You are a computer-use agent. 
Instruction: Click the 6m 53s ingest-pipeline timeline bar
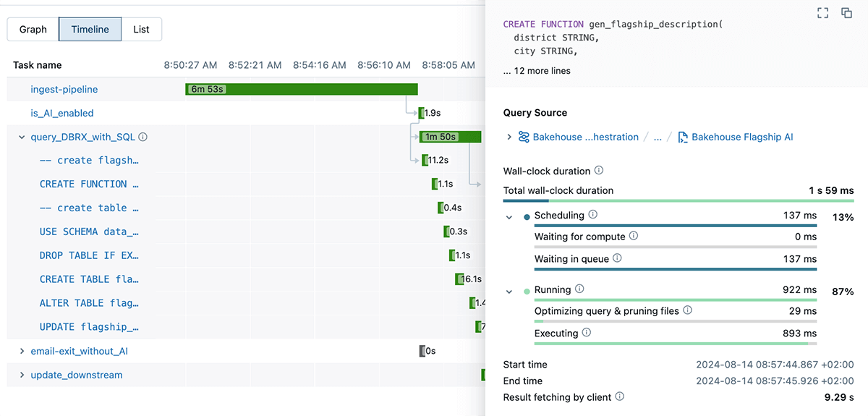point(302,89)
